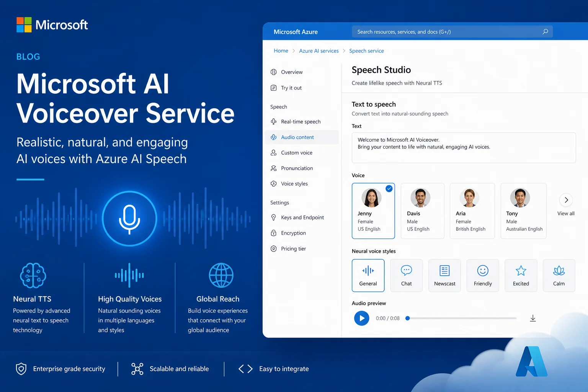Download the audio preview
Viewport: 588px width, 392px height.
pos(533,318)
